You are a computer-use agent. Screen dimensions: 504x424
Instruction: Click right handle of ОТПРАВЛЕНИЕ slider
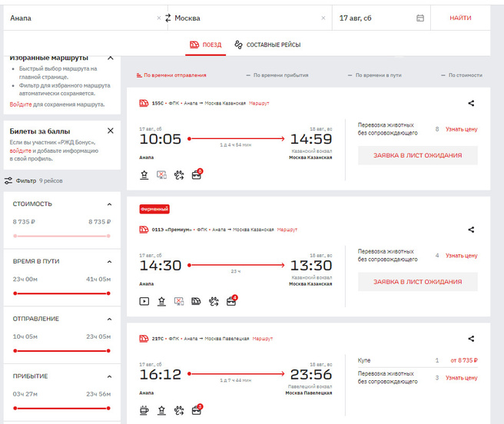(x=108, y=351)
